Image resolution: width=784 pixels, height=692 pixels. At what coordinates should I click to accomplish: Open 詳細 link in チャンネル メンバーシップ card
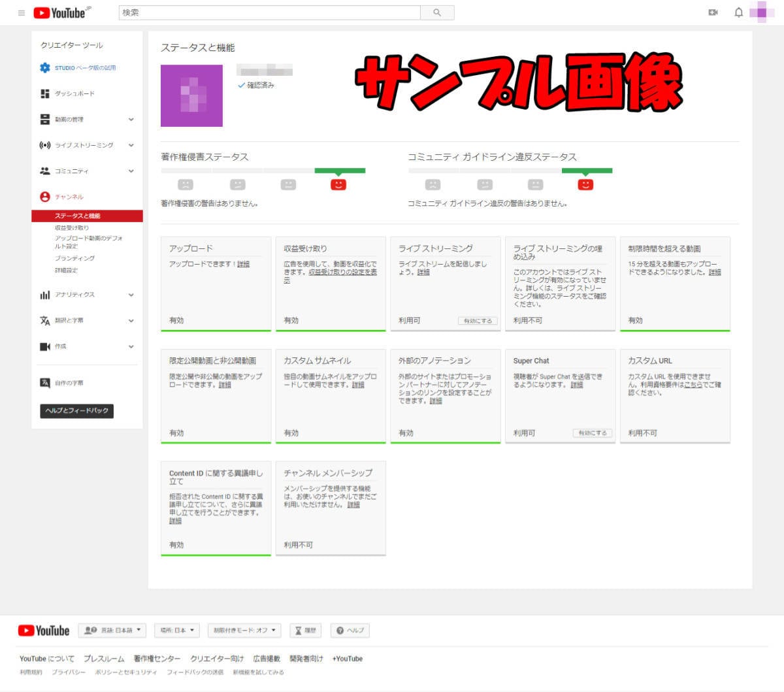pyautogui.click(x=353, y=505)
